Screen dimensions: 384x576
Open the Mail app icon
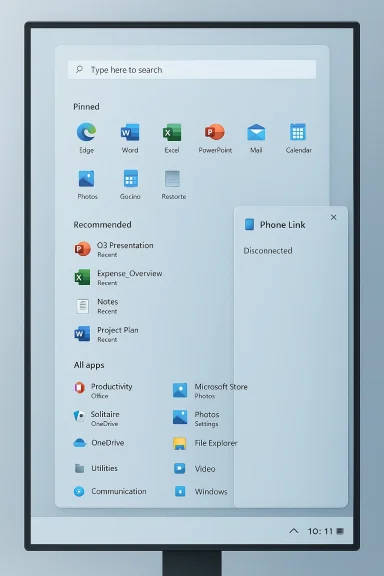(x=256, y=132)
